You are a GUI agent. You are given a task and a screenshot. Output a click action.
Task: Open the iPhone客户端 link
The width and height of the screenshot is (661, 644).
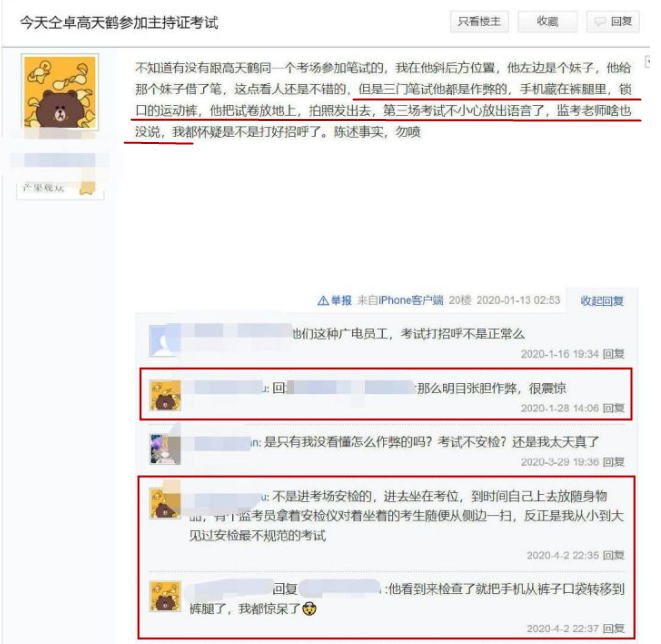411,301
